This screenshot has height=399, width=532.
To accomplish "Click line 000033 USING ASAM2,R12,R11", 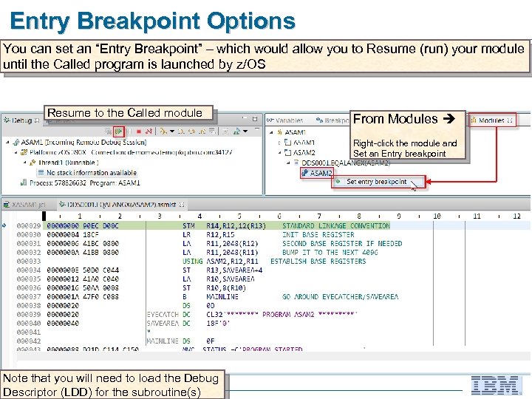I will coord(220,262).
